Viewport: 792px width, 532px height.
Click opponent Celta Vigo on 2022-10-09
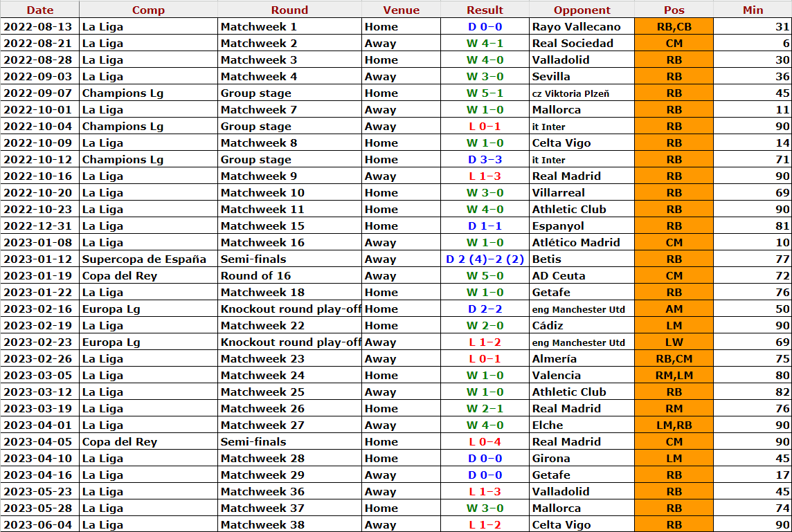pyautogui.click(x=582, y=143)
